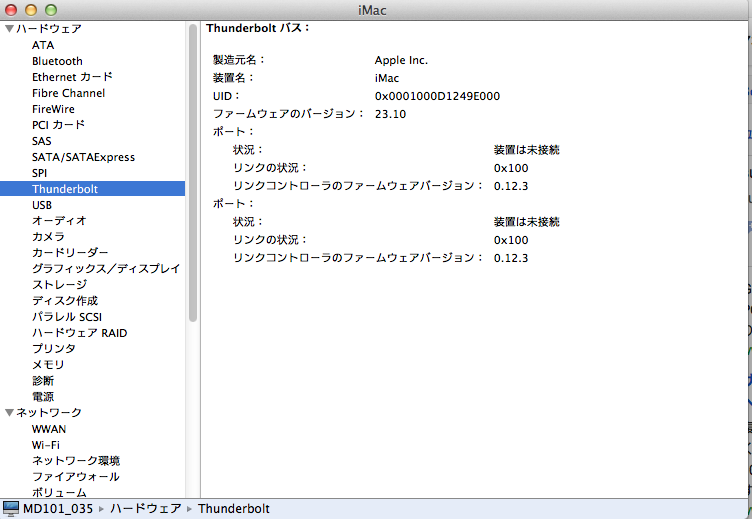Select USB in the hardware list
The width and height of the screenshot is (752, 519).
[42, 205]
